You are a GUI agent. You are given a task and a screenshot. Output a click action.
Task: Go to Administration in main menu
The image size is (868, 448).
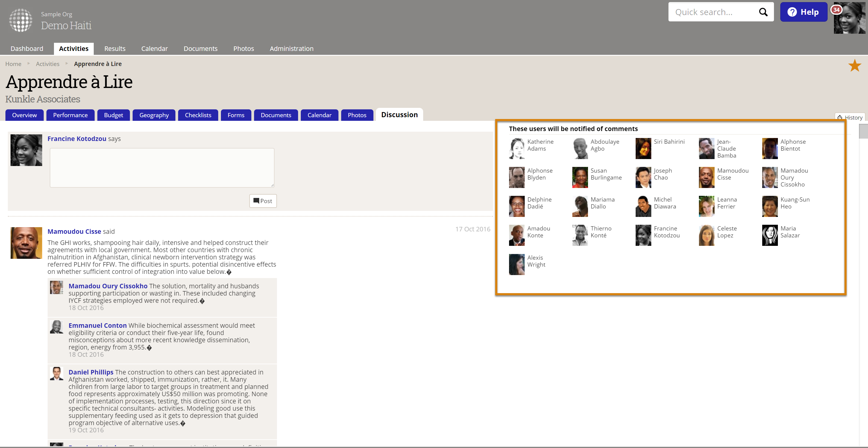[291, 49]
